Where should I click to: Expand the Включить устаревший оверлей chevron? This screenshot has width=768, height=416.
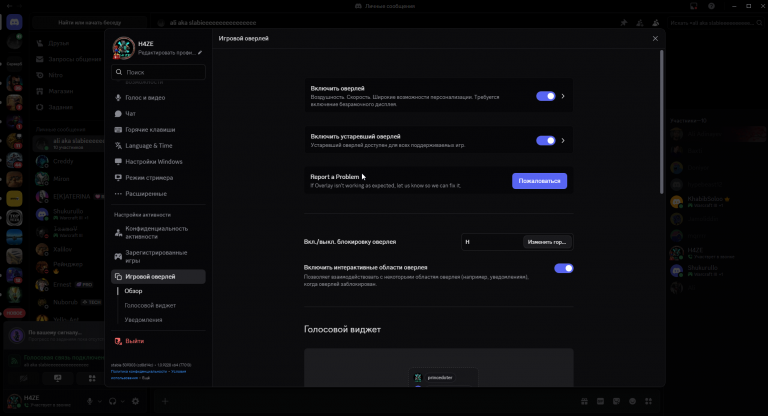pyautogui.click(x=563, y=141)
